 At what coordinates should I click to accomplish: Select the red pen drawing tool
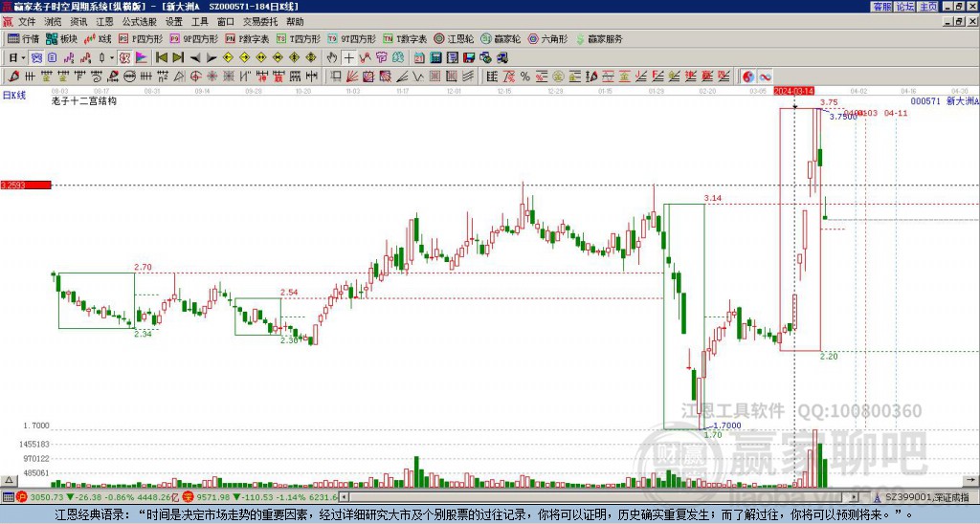click(x=13, y=76)
